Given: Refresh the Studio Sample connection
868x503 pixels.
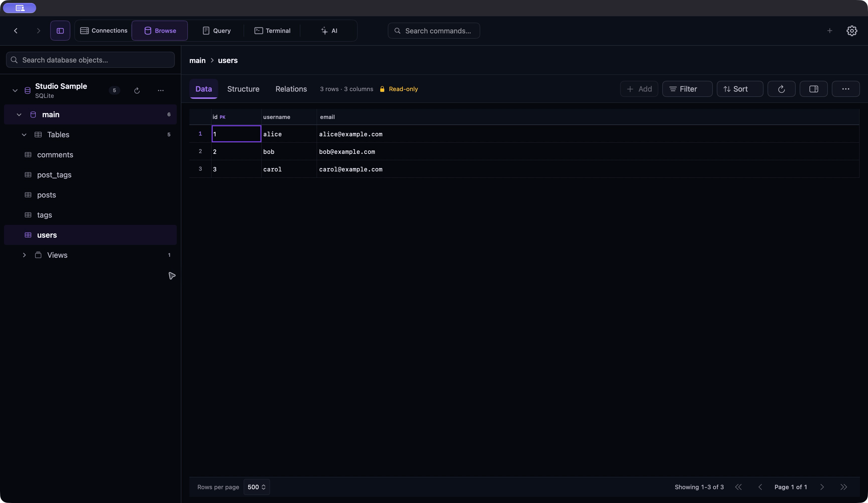Looking at the screenshot, I should [x=137, y=91].
